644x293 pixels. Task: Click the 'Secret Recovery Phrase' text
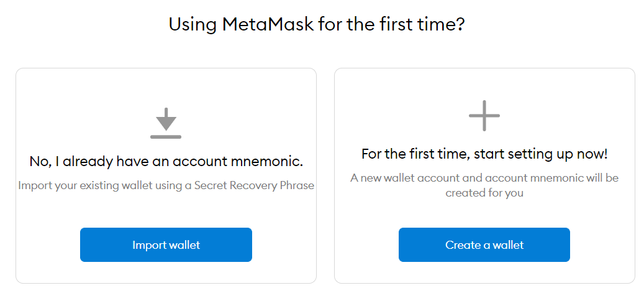pyautogui.click(x=254, y=185)
